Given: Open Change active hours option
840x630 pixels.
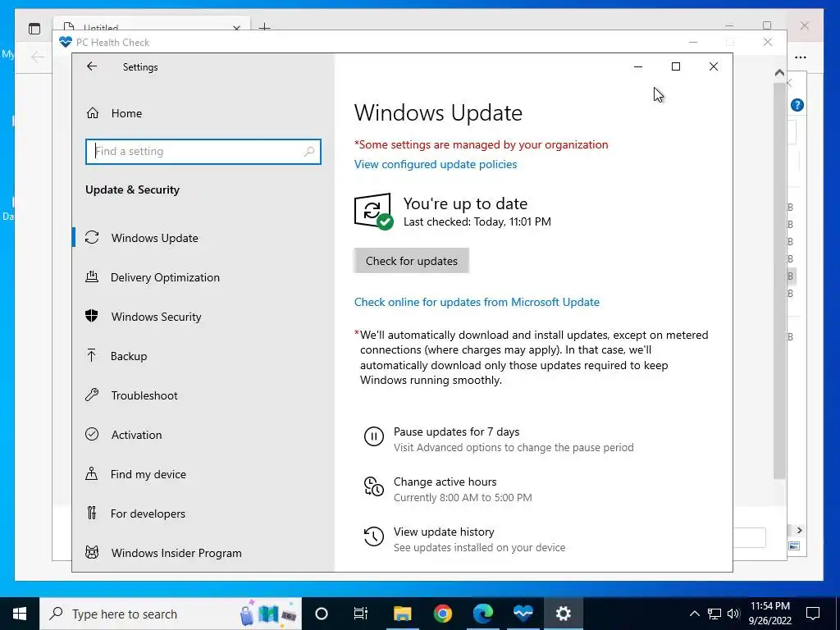Looking at the screenshot, I should (445, 482).
